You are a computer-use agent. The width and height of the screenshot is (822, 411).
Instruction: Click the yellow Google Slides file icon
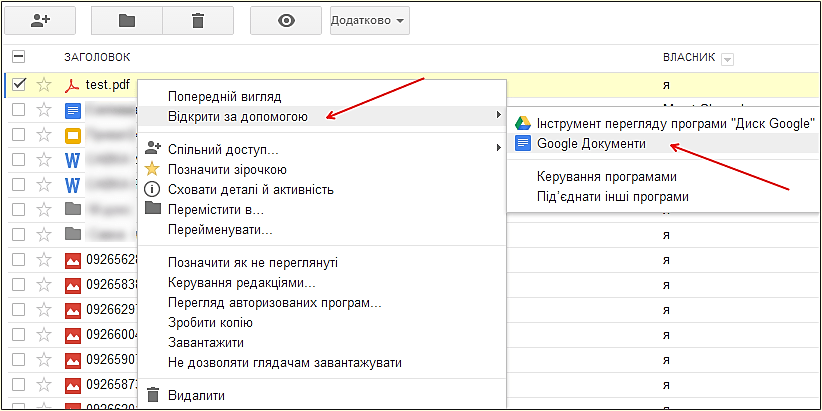pos(72,136)
